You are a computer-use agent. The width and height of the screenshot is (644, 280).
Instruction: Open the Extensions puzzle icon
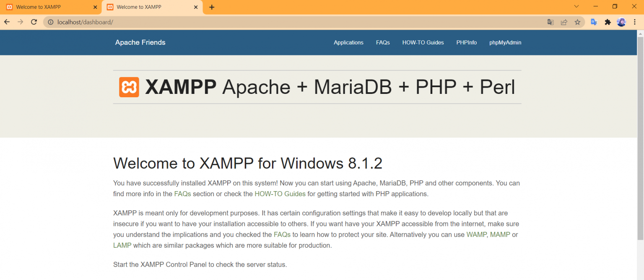pos(608,22)
